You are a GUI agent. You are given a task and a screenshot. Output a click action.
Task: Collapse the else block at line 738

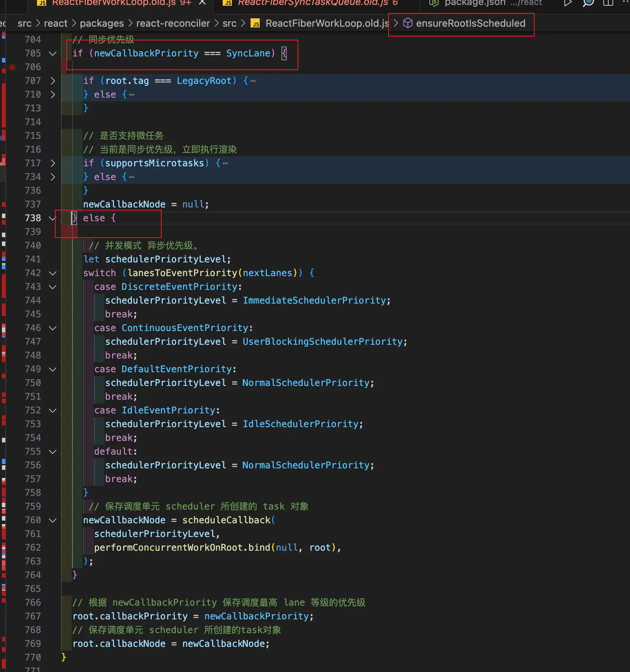(53, 218)
